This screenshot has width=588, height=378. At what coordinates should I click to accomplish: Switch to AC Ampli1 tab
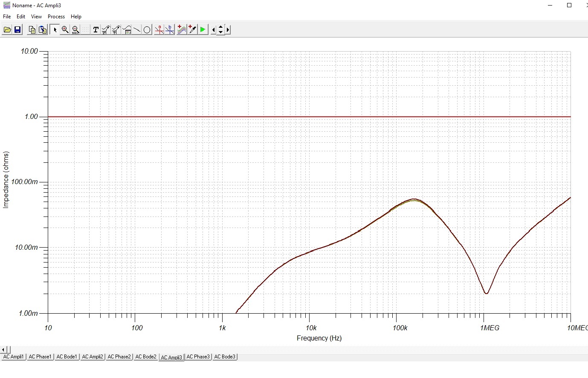(x=14, y=357)
